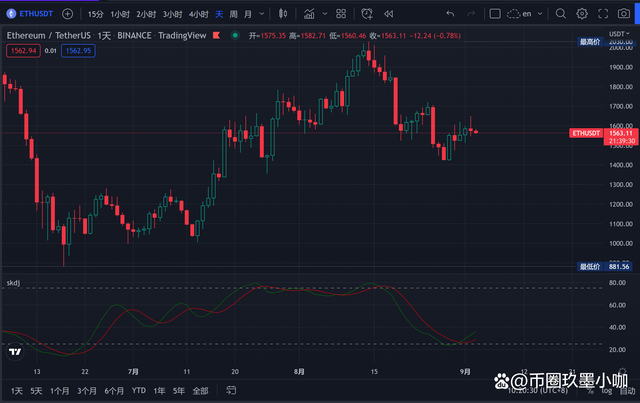Viewport: 640px width, 403px height.
Task: Open the layout rectangle icon
Action: coord(495,14)
